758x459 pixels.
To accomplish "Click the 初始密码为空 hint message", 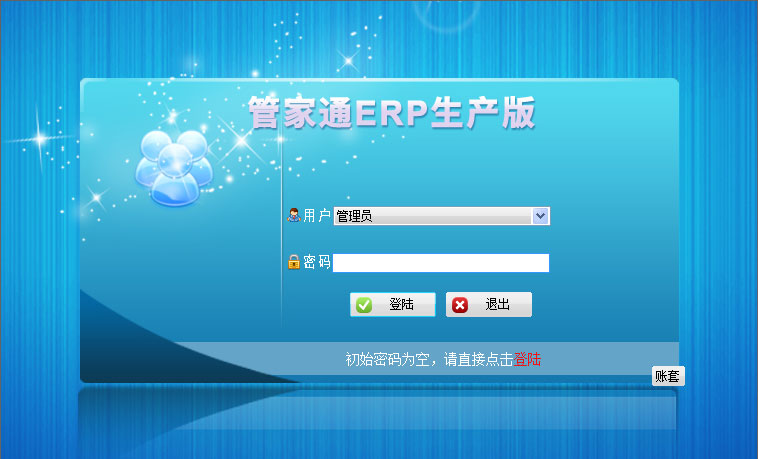I will (x=428, y=359).
